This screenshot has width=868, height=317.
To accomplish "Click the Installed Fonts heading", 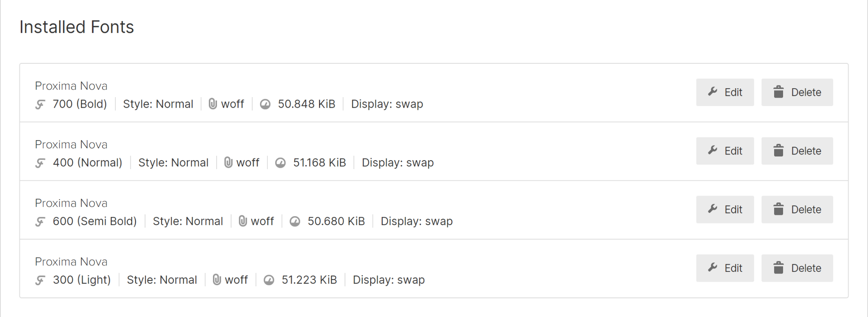I will (77, 27).
